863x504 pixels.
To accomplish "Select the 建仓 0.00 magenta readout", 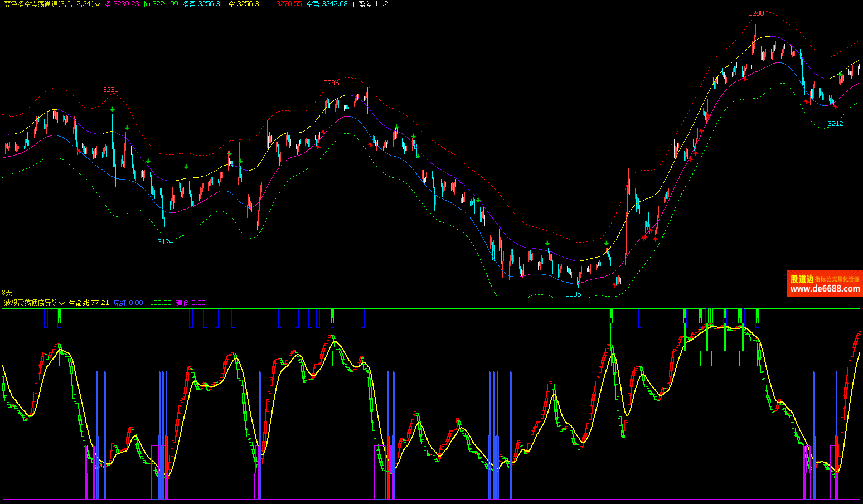I will (x=190, y=303).
